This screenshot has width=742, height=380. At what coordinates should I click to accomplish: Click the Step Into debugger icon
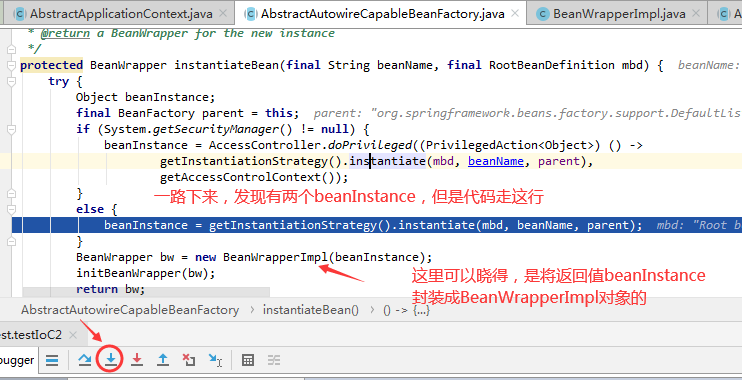110,360
